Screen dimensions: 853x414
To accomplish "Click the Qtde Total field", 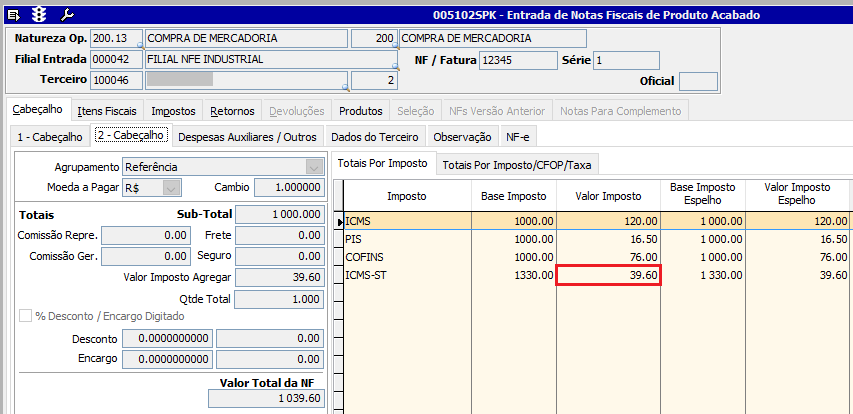I will [x=280, y=299].
